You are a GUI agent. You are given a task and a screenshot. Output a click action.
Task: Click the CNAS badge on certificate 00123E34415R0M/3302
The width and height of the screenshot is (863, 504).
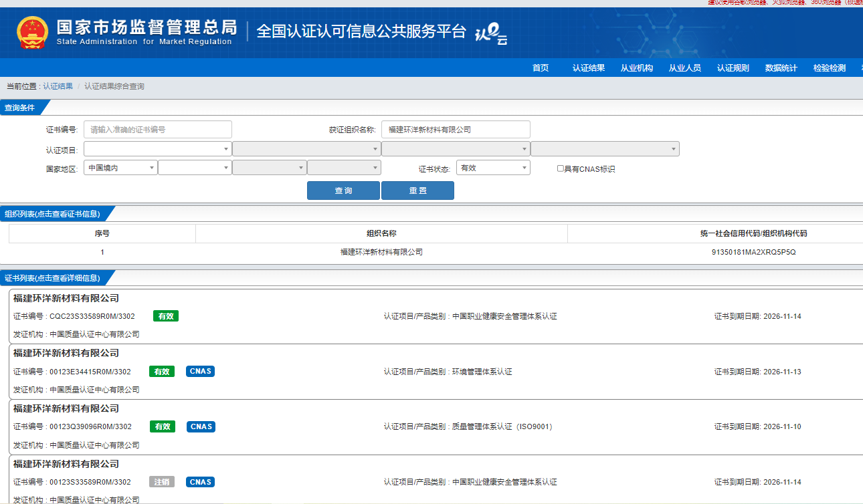point(200,372)
